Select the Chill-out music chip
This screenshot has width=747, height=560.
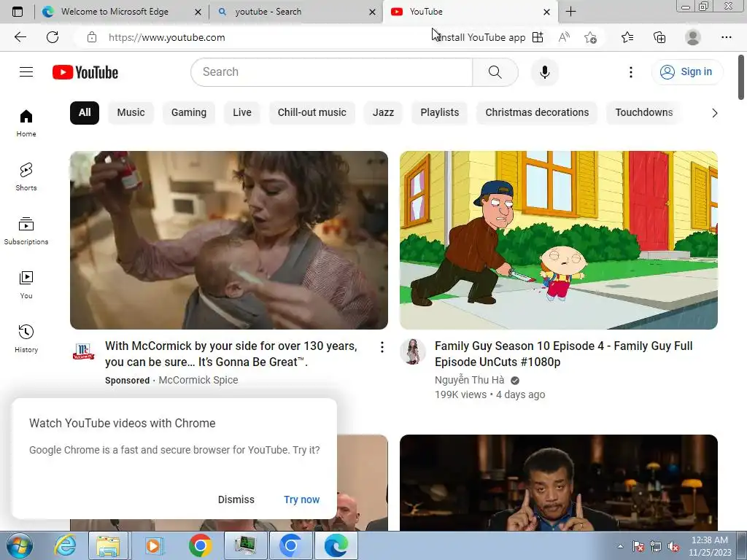click(x=312, y=113)
